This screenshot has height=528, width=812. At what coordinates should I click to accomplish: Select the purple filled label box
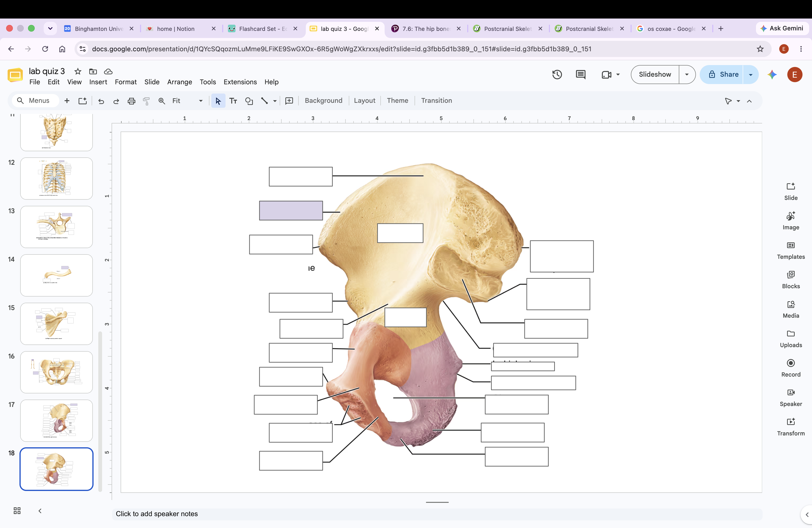tap(291, 210)
